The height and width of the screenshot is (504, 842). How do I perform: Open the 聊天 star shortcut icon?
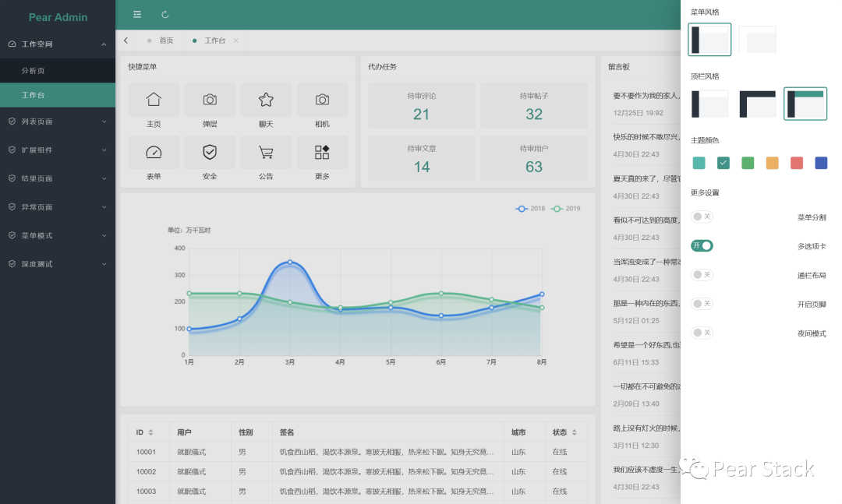(266, 99)
